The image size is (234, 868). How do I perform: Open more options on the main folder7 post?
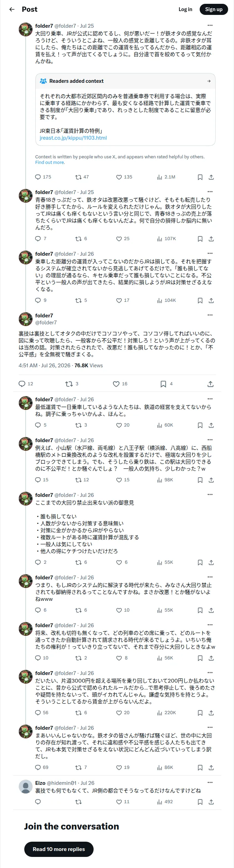tap(210, 315)
